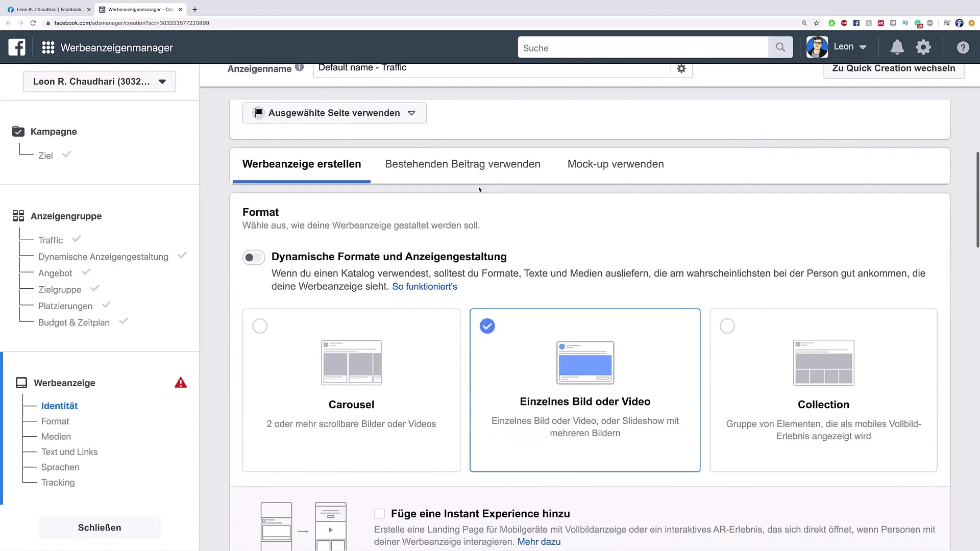This screenshot has width=980, height=551.
Task: Open the Mehr dazu link
Action: coord(539,542)
